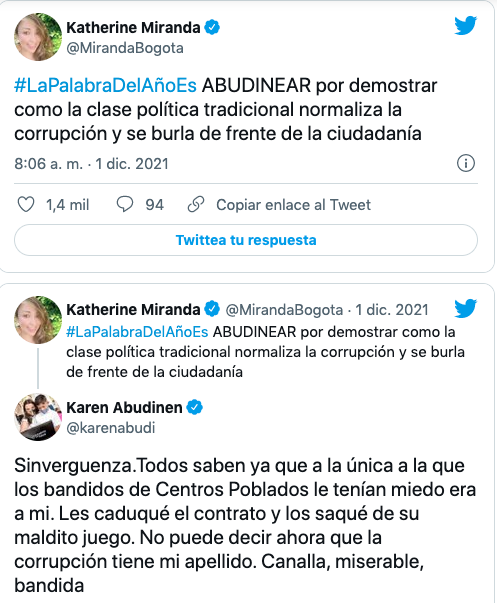Open replies via speech bubble icon
The image size is (497, 603).
pyautogui.click(x=125, y=204)
